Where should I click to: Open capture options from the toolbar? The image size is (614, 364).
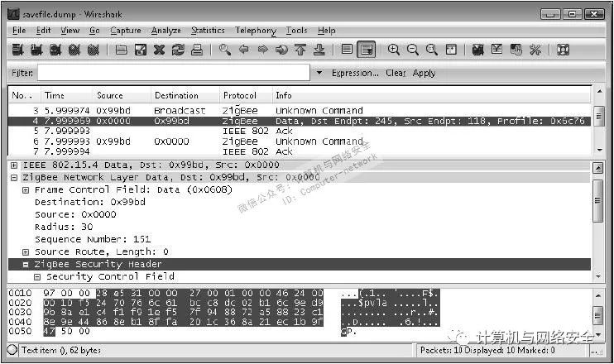pyautogui.click(x=36, y=50)
